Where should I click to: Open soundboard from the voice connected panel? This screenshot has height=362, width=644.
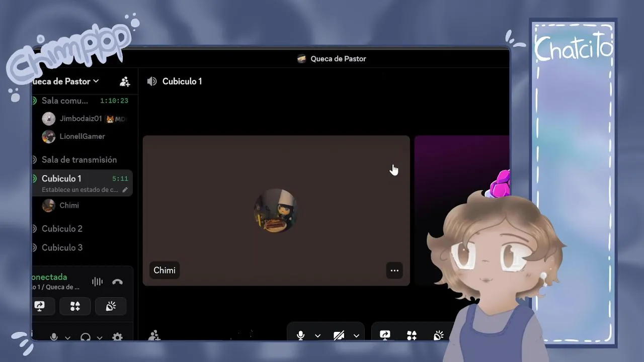(111, 306)
